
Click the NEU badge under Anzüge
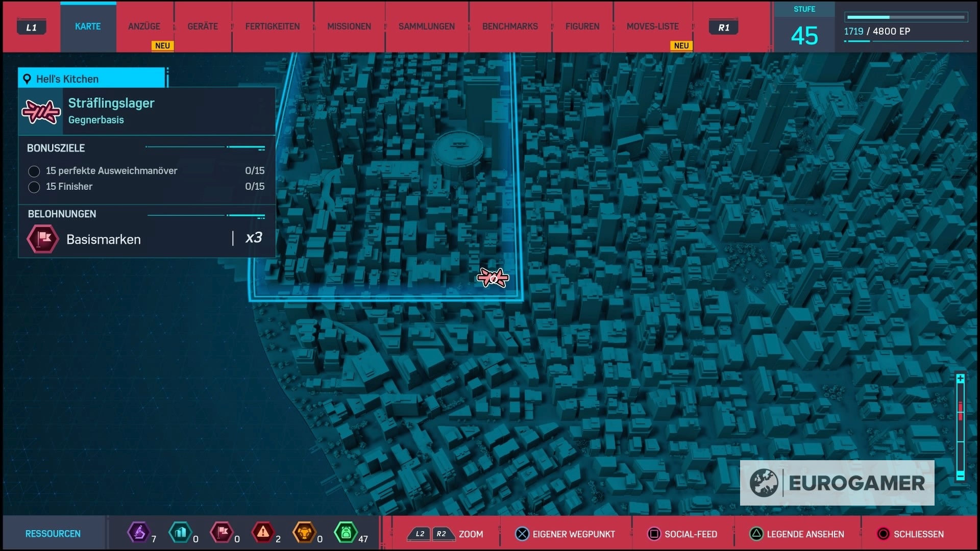pos(162,45)
